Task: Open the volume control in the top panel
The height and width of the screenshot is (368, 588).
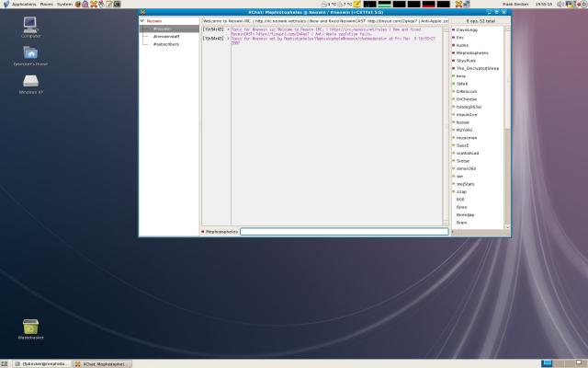Action: click(x=560, y=4)
